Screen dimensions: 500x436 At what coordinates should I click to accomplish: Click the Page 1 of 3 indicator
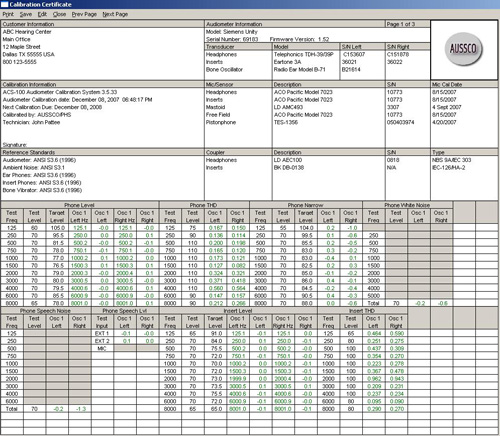click(400, 24)
